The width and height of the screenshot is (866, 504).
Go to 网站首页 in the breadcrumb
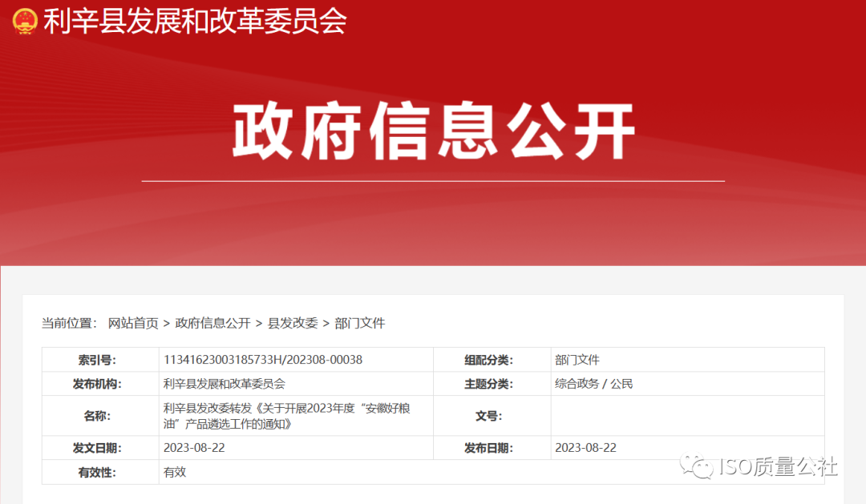131,324
